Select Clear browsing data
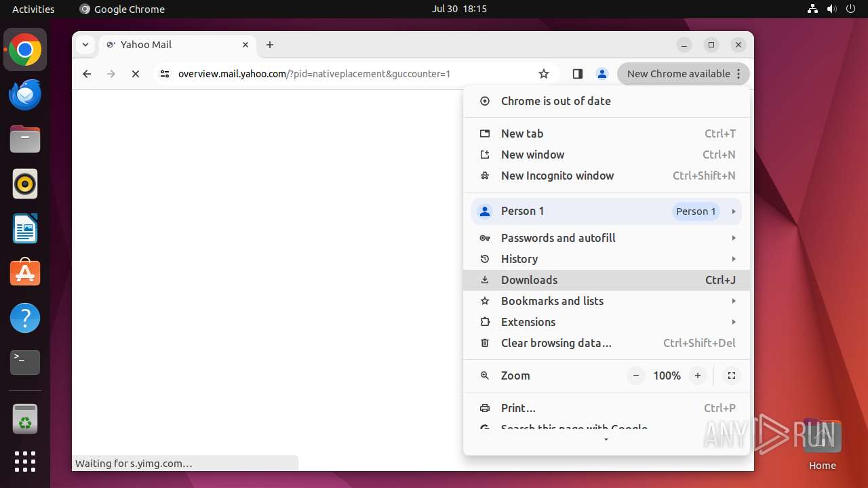Screen dimensions: 868x488 coord(607,343)
